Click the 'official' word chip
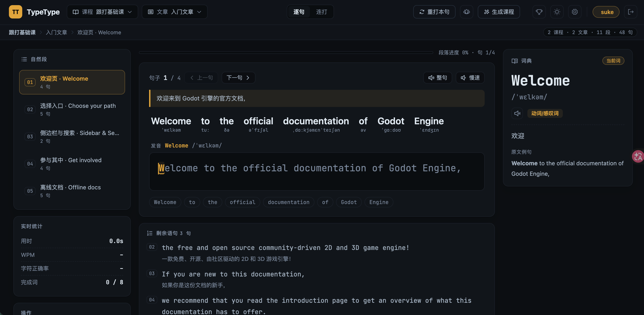Viewport: 644px width, 315px height. point(243,202)
